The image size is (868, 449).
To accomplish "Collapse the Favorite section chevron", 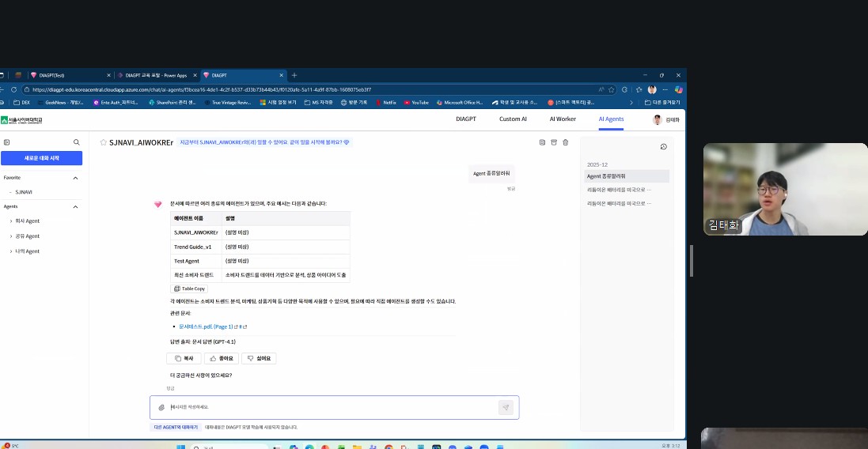I will click(x=75, y=178).
